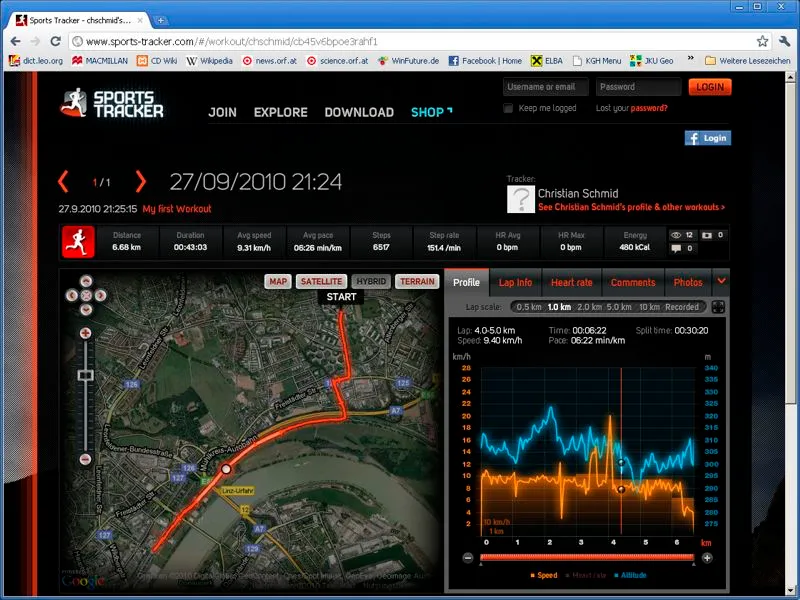The image size is (800, 600).
Task: Switch to the Lap Info tab
Action: click(x=515, y=283)
